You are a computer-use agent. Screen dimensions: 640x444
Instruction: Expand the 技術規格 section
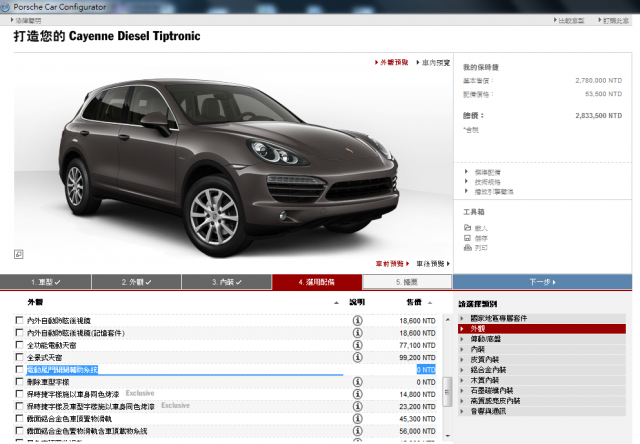coord(487,182)
